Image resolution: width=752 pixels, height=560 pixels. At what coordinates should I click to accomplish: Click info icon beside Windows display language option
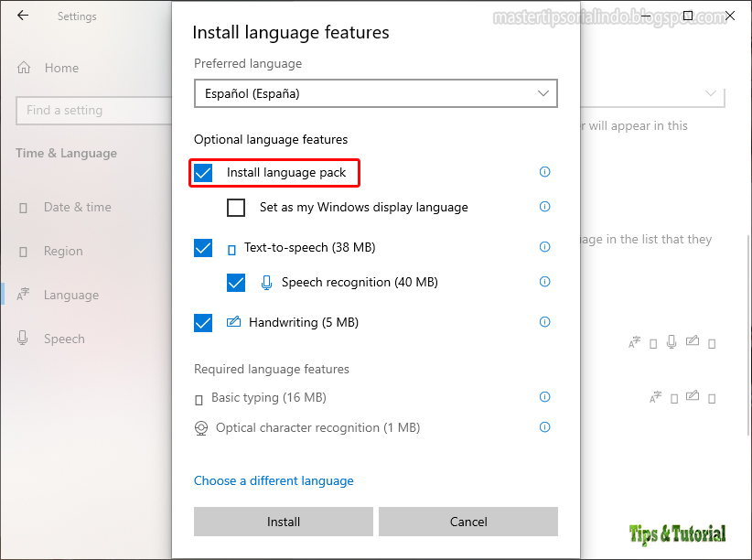tap(544, 207)
